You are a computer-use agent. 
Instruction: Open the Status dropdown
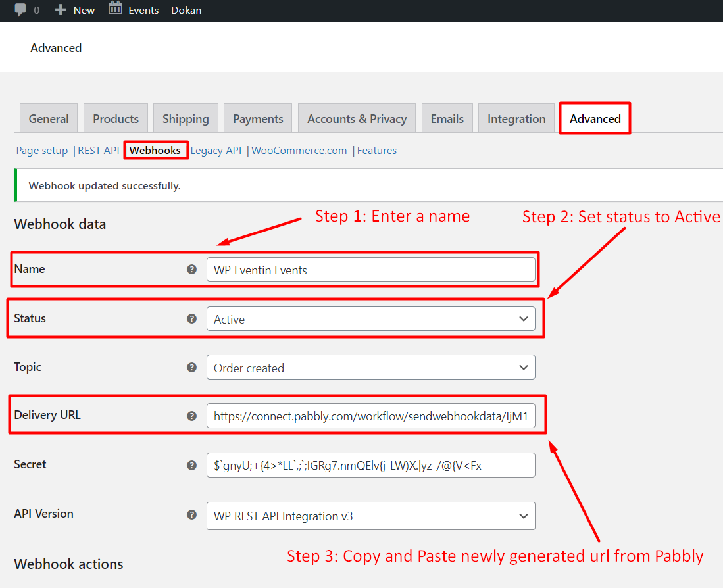(x=370, y=318)
